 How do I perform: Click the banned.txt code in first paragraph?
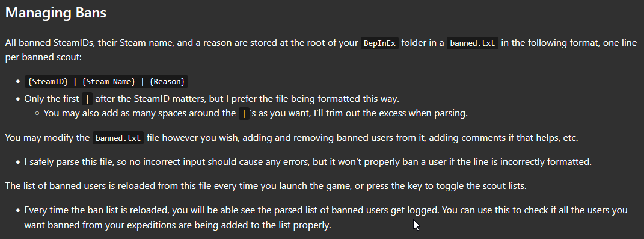click(x=472, y=43)
